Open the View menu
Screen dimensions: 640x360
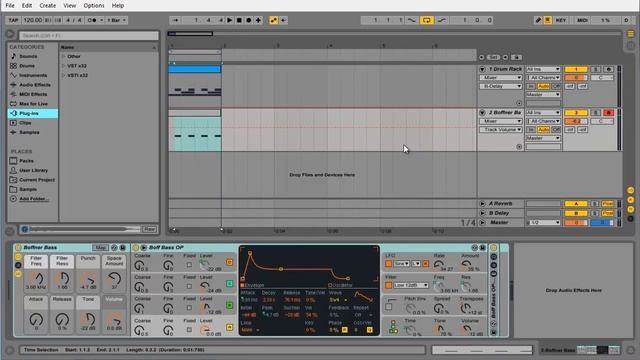pyautogui.click(x=70, y=5)
